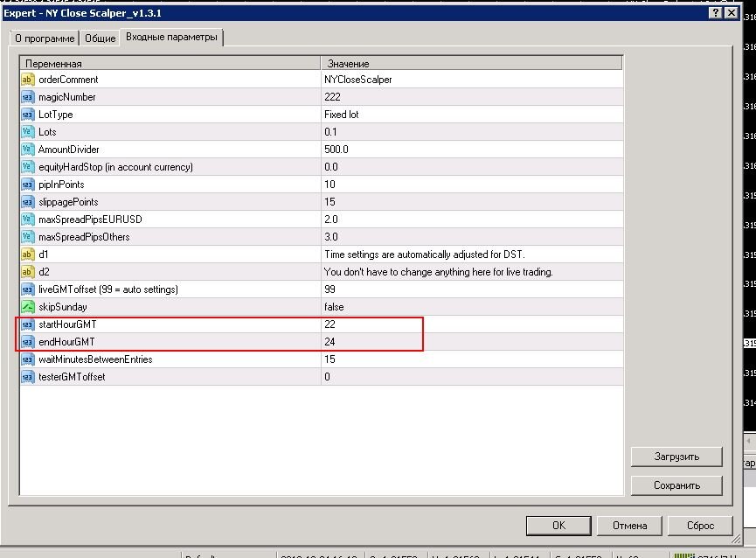Viewport: 756px width, 558px height.
Task: Click the integer icon beside startHourGMT
Action: coord(27,324)
